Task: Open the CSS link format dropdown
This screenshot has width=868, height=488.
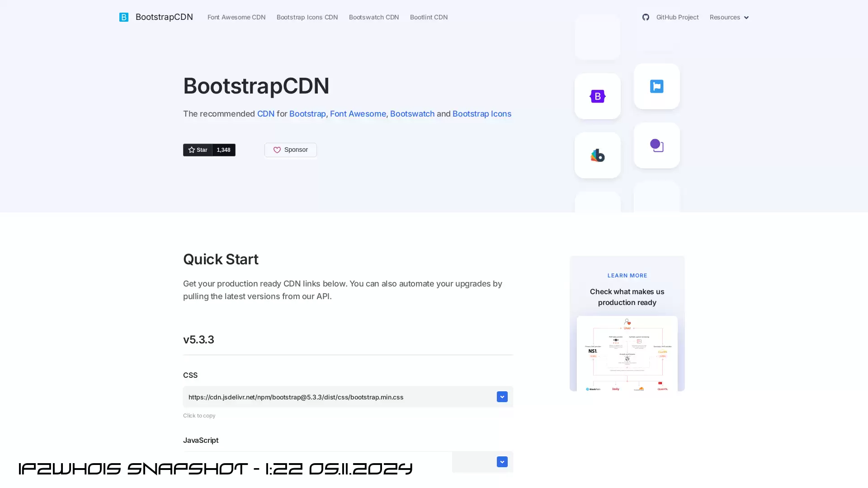Action: click(502, 397)
